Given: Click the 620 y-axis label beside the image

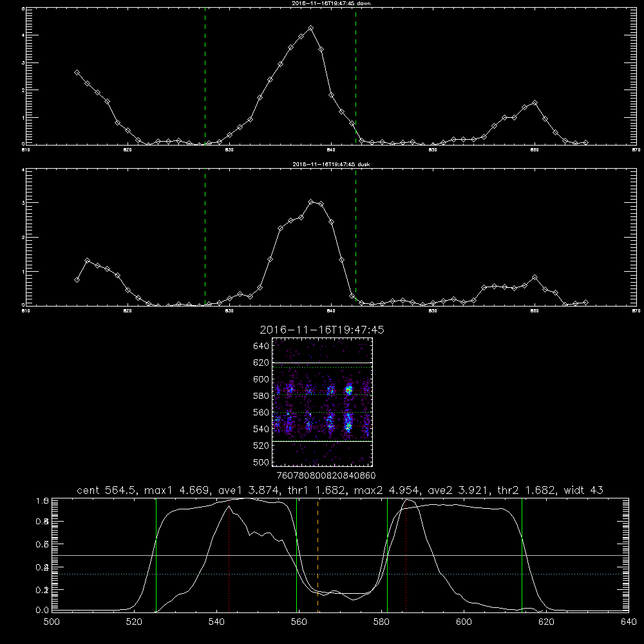Looking at the screenshot, I should [261, 363].
